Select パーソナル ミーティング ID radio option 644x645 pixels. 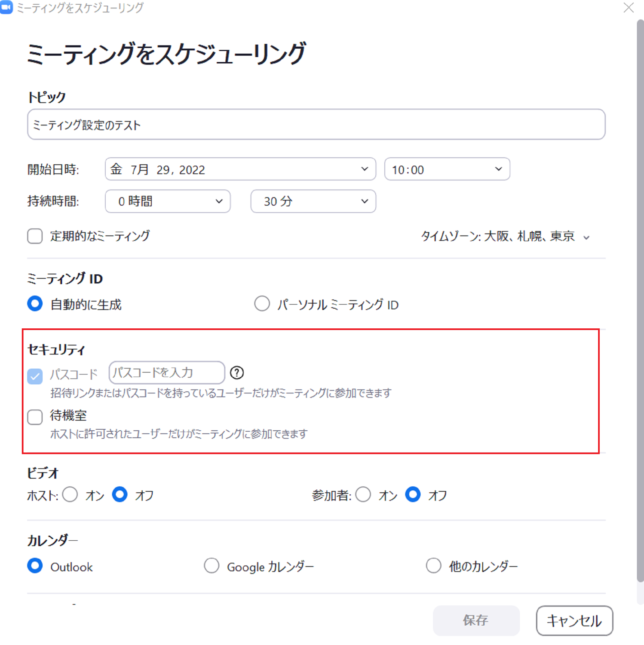click(x=262, y=304)
